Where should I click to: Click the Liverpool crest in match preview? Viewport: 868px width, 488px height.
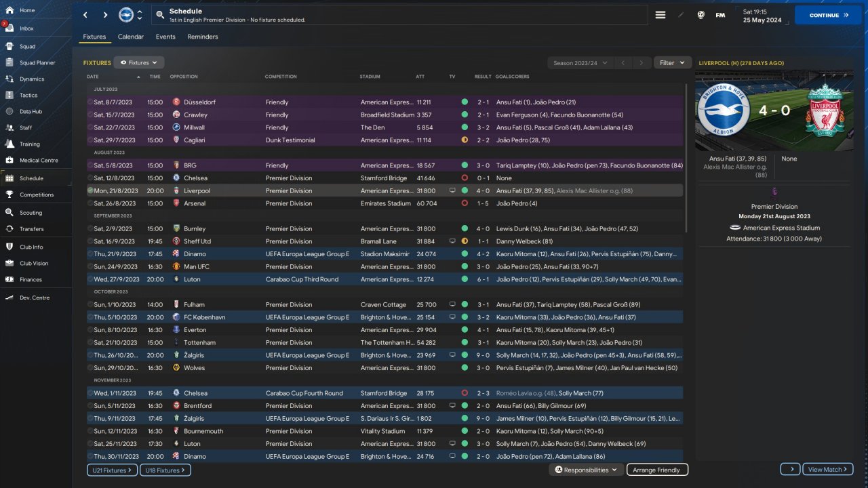point(824,110)
